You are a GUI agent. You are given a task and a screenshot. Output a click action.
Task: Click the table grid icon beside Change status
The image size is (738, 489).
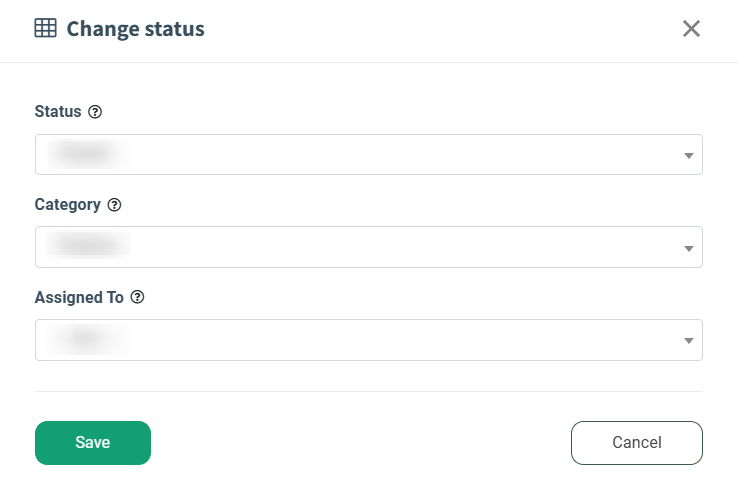pos(46,28)
